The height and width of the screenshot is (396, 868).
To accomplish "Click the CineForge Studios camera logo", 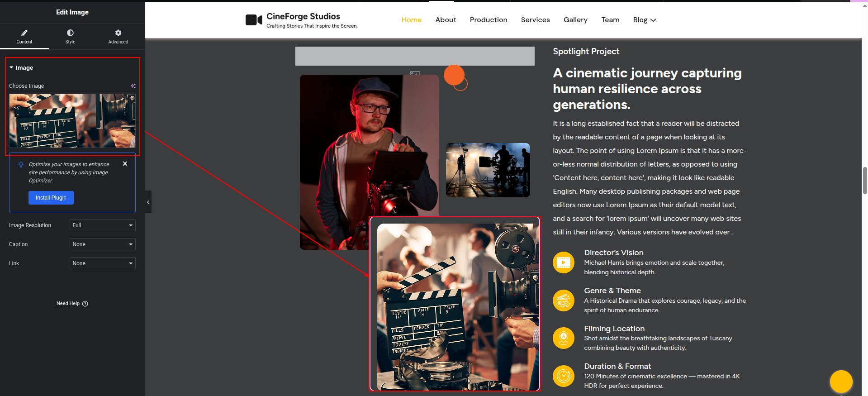I will pyautogui.click(x=254, y=20).
